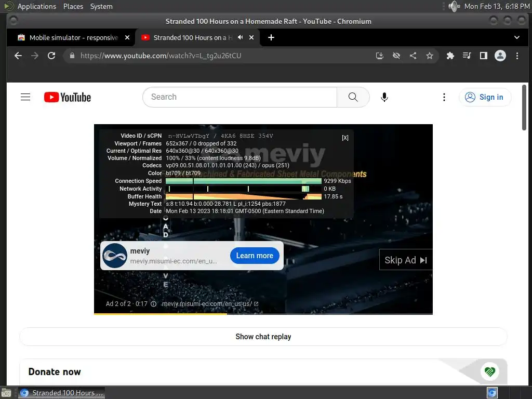Click the meviy ad logo thumbnail
This screenshot has height=399, width=532.
(115, 256)
